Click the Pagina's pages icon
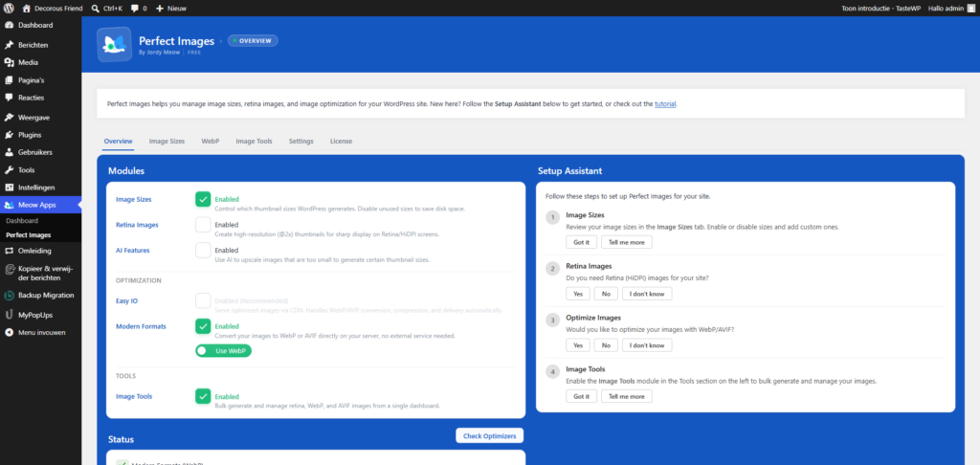980x465 pixels. [x=9, y=80]
